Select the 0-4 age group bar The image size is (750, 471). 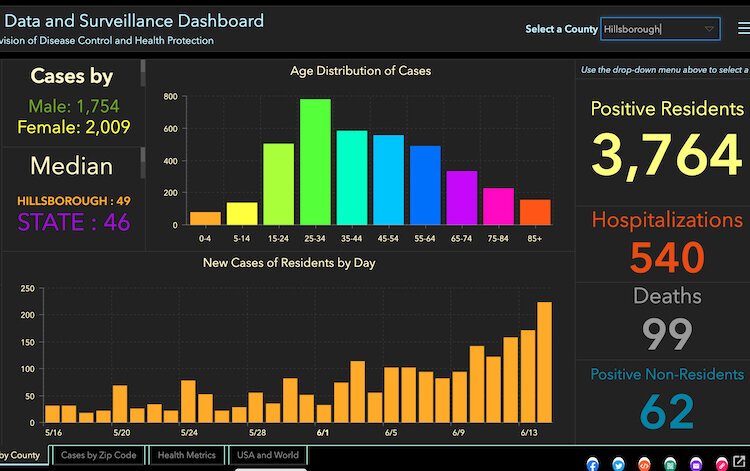click(205, 218)
